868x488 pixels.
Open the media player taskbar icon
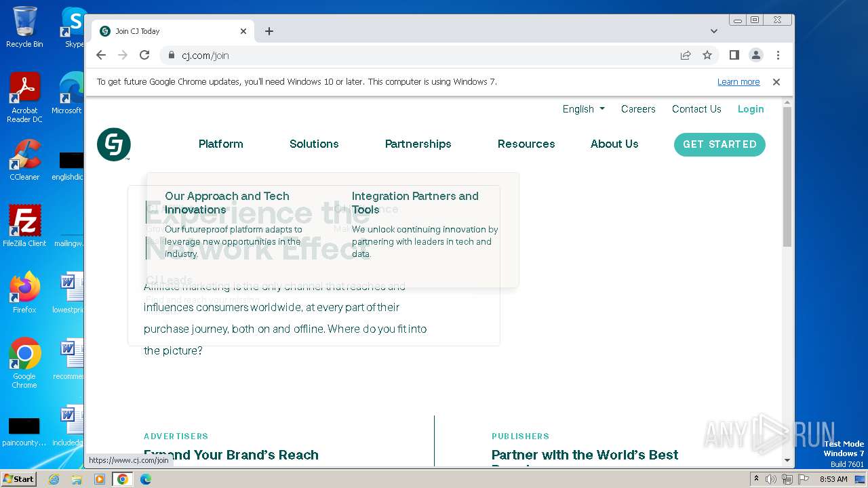click(x=100, y=479)
